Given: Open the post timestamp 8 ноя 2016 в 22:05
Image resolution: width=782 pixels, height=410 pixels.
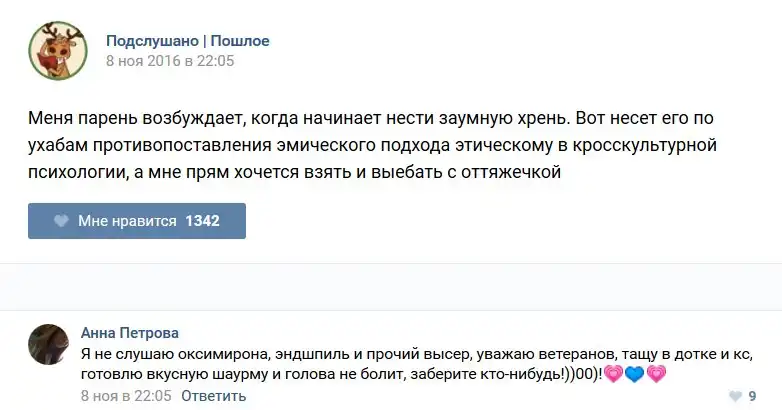Looking at the screenshot, I should tap(170, 60).
